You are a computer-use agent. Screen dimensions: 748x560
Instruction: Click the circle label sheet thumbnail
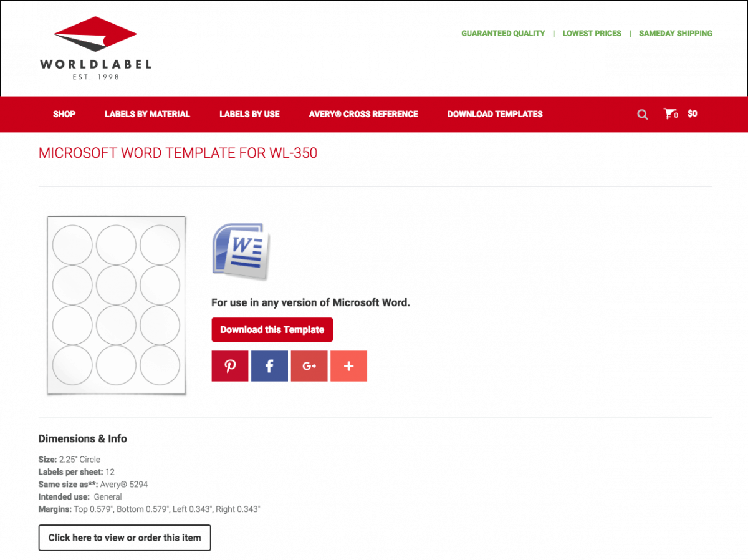[x=117, y=306]
